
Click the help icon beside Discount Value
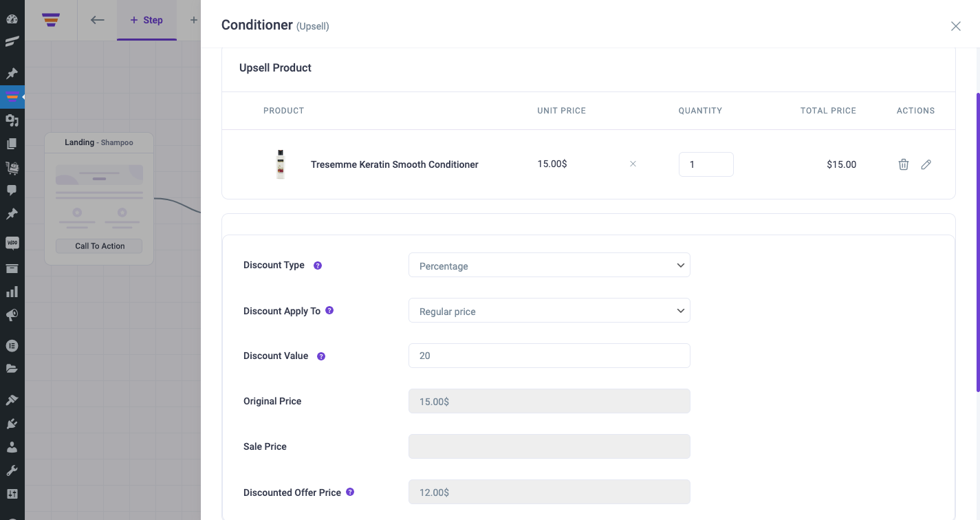[x=321, y=356]
